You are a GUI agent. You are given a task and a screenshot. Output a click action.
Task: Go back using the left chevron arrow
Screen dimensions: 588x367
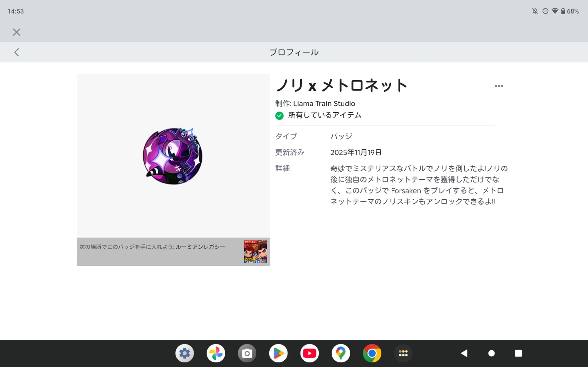17,52
